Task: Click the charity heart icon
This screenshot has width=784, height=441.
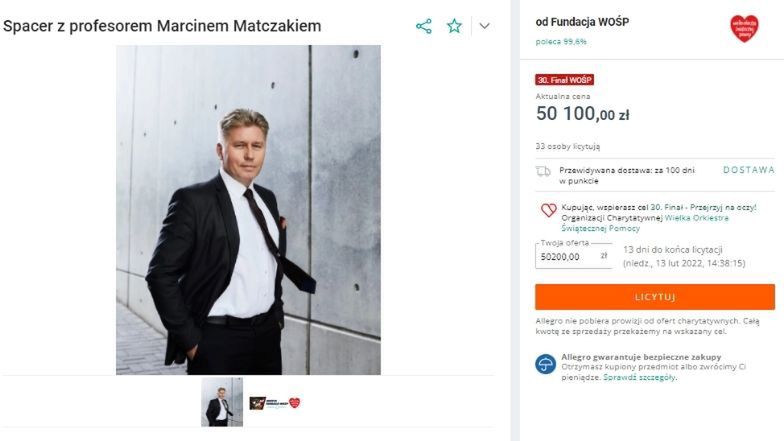Action: point(548,210)
